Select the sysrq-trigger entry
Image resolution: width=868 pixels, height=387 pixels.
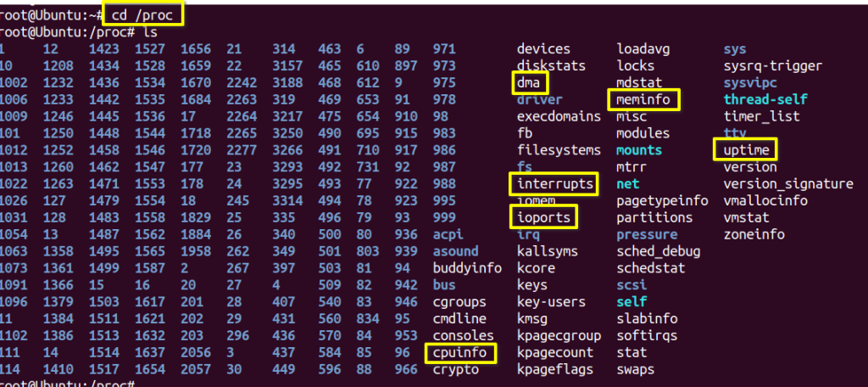pos(772,65)
